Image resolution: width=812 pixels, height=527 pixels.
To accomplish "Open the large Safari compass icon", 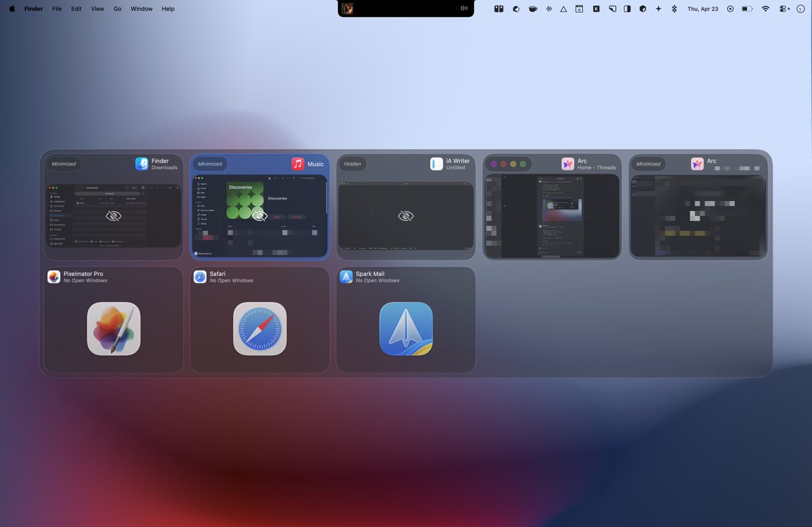I will pyautogui.click(x=260, y=328).
